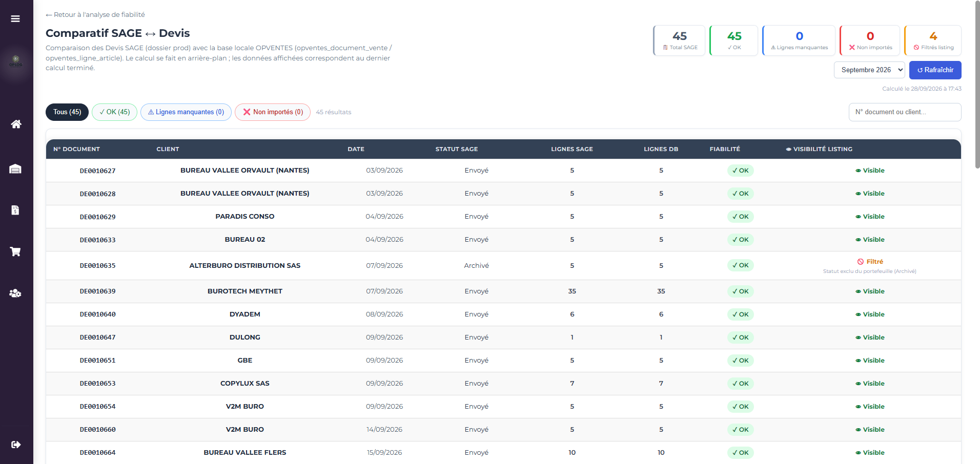Click the Filtrés listing stat card
980x464 pixels.
pyautogui.click(x=933, y=40)
